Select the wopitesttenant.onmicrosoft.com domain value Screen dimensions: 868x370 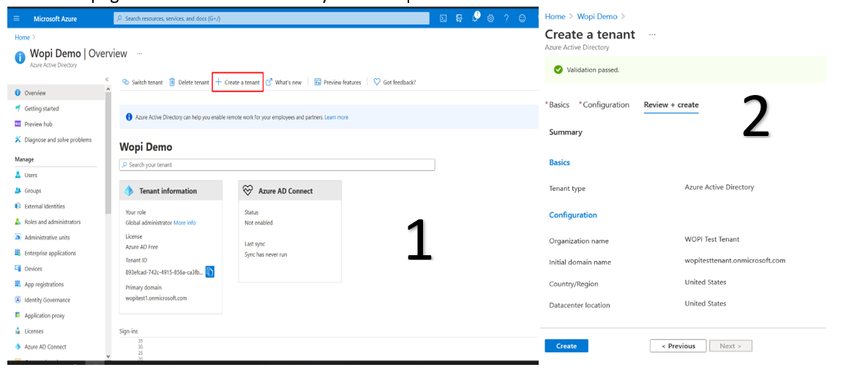(735, 260)
